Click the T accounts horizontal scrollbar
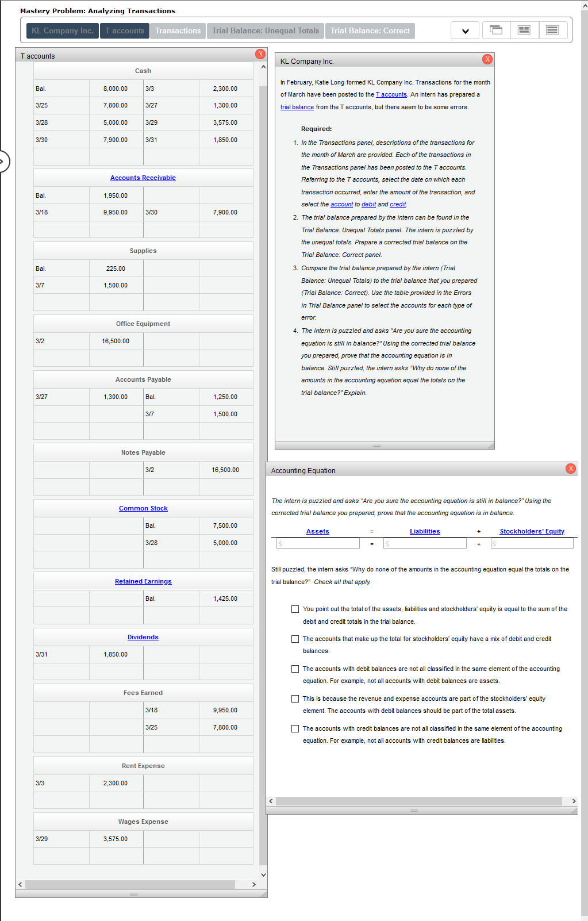The width and height of the screenshot is (588, 921). point(130,884)
